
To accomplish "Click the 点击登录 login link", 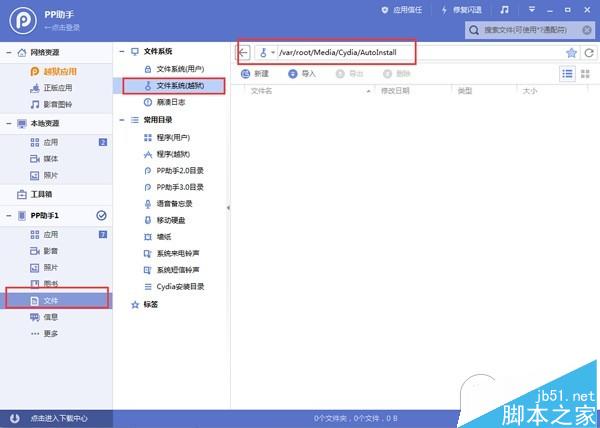I will click(x=62, y=28).
